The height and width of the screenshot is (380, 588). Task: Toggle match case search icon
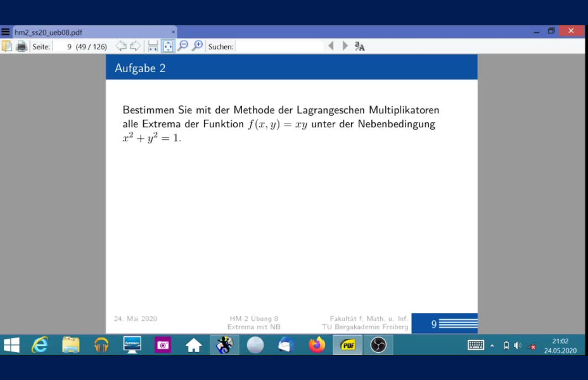pyautogui.click(x=360, y=46)
